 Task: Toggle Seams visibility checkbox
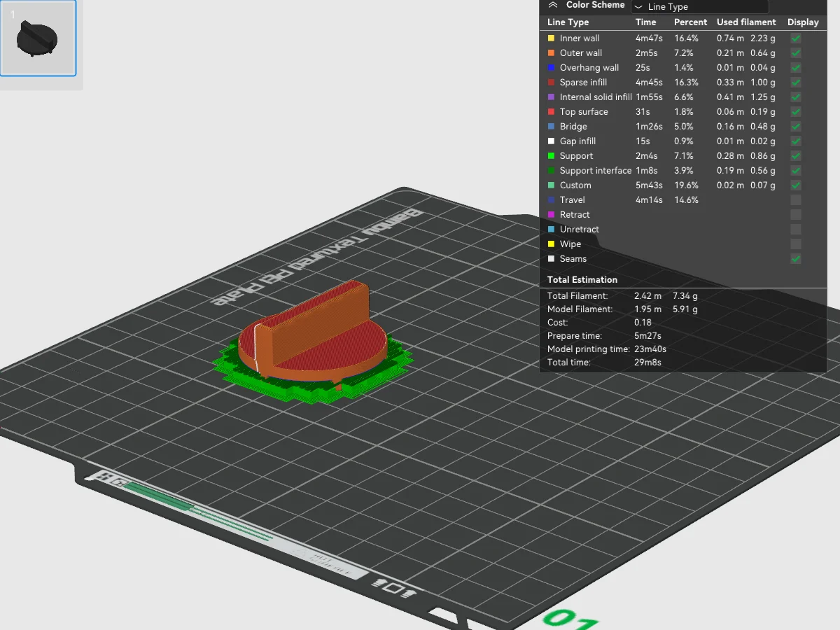796,259
